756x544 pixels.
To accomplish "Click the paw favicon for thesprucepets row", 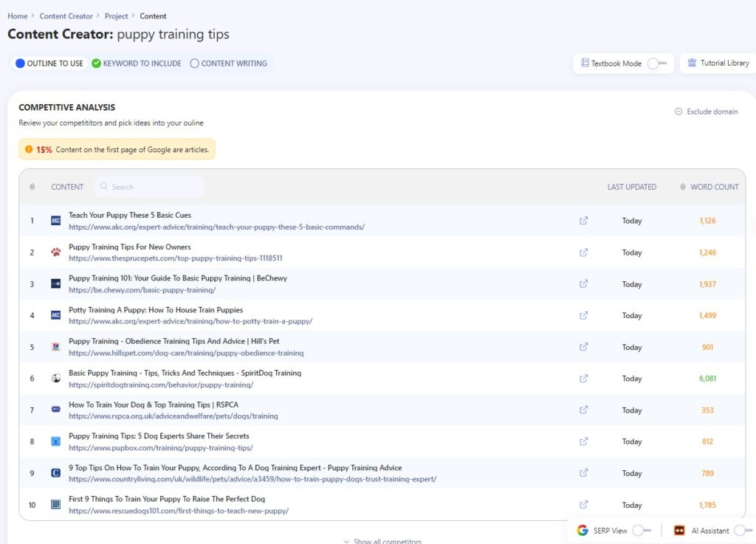I will (x=56, y=252).
